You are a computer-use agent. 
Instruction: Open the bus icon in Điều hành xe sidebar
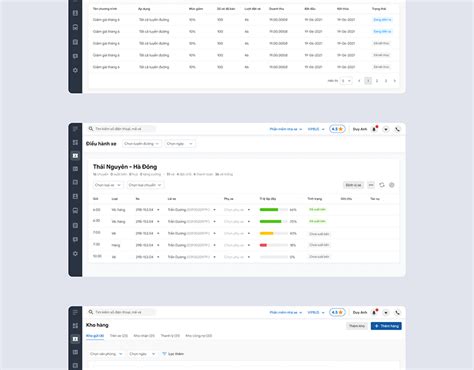pyautogui.click(x=75, y=211)
